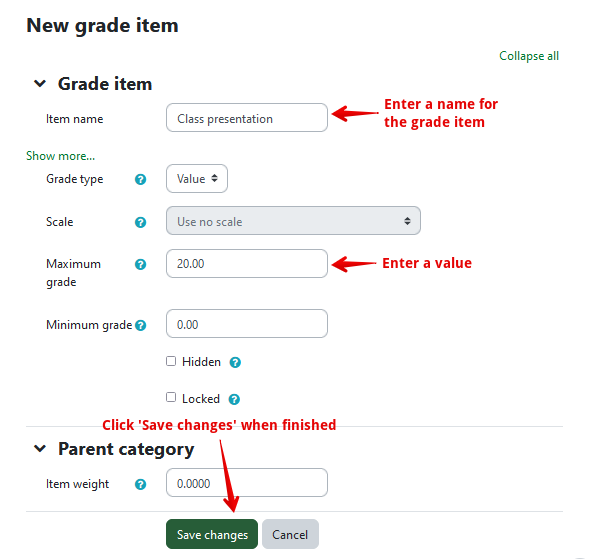Collapse the Grade item section
The height and width of the screenshot is (559, 607).
pyautogui.click(x=40, y=85)
